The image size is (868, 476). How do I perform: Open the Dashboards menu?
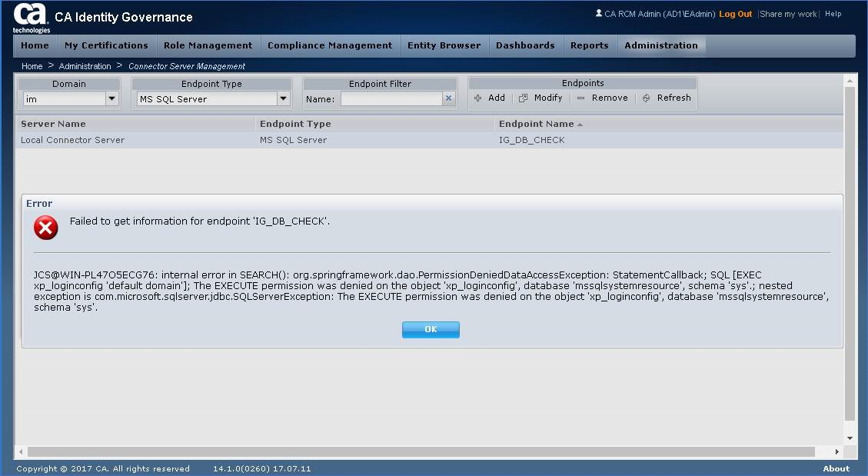[525, 45]
